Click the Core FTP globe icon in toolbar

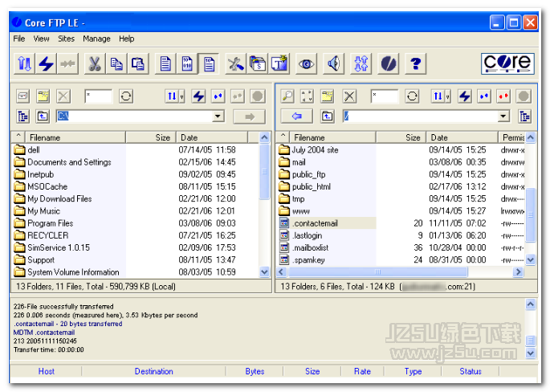coord(389,64)
